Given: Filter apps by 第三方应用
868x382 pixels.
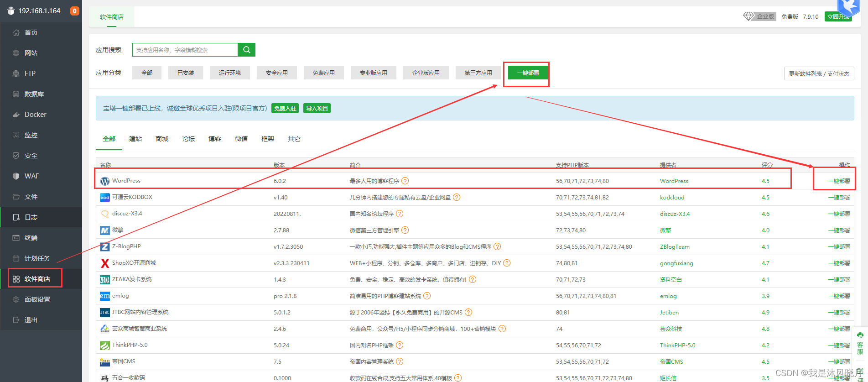Looking at the screenshot, I should click(478, 73).
